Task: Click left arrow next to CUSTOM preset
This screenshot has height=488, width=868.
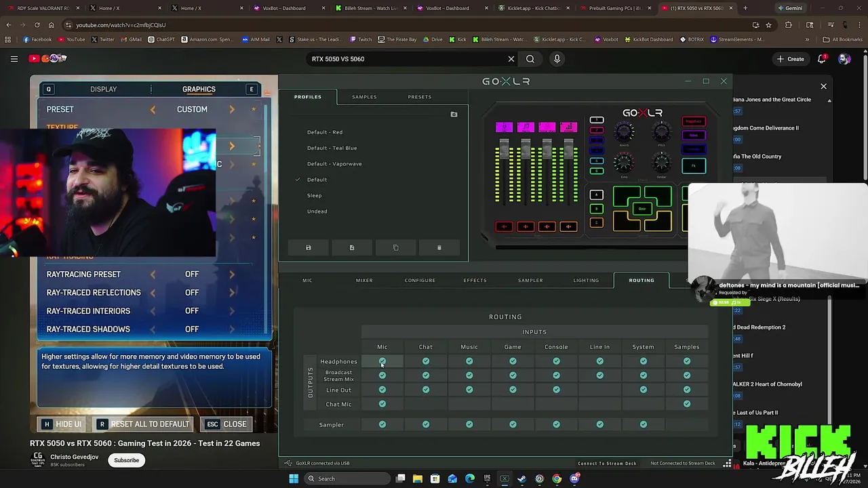Action: [153, 109]
